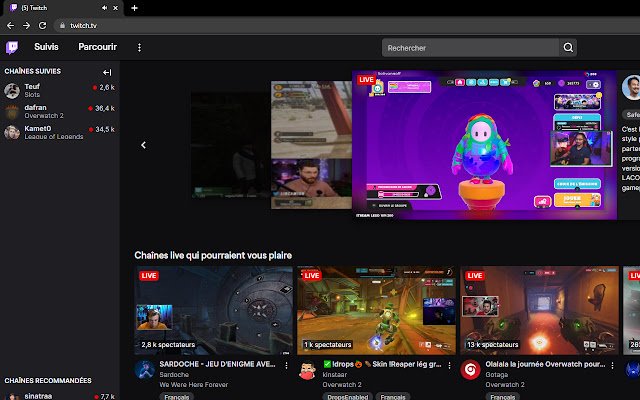This screenshot has height=400, width=640.
Task: Click Gotaga channel avatar
Action: coord(470,370)
